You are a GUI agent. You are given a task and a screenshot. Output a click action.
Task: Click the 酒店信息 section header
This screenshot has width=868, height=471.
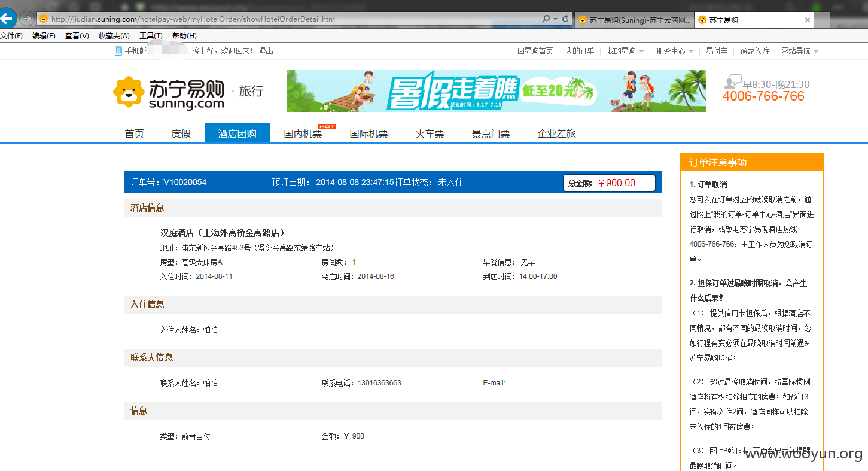[393, 208]
